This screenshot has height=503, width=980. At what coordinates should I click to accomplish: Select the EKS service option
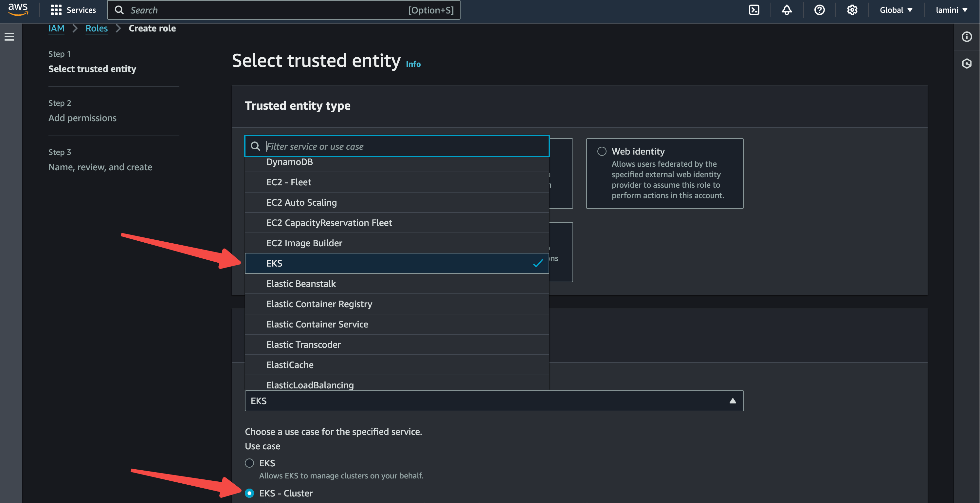397,263
